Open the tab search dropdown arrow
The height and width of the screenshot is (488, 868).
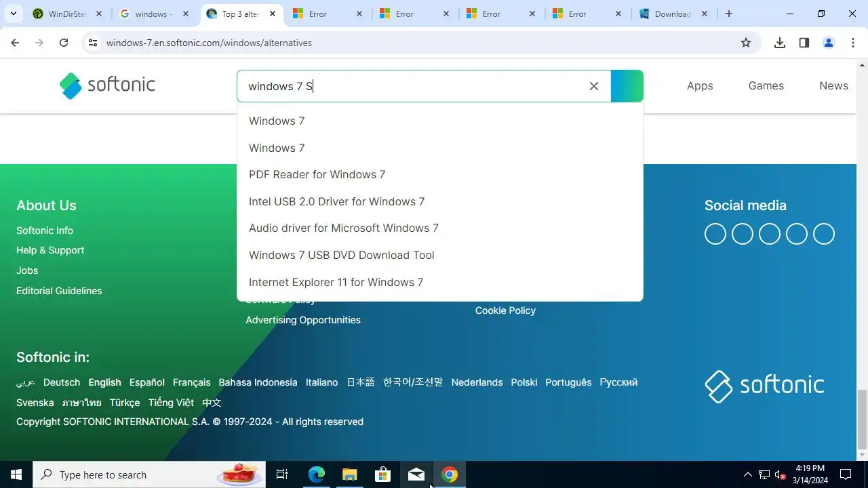click(13, 14)
